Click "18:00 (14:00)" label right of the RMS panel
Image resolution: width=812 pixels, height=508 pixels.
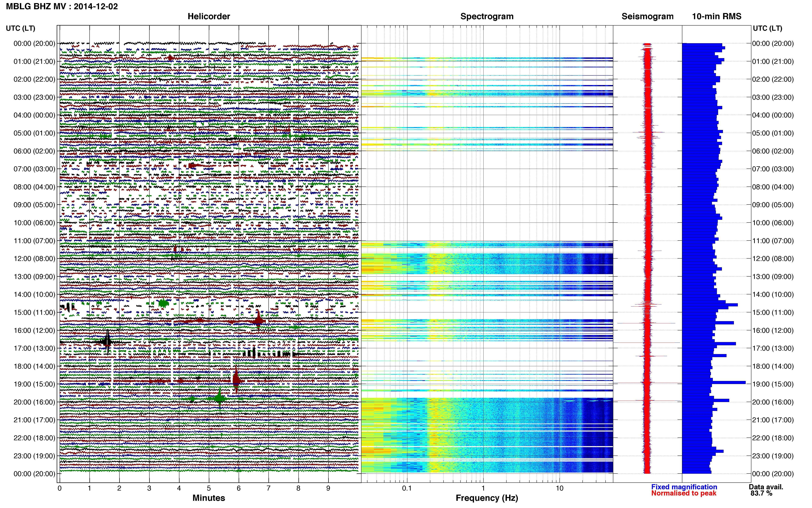(773, 366)
